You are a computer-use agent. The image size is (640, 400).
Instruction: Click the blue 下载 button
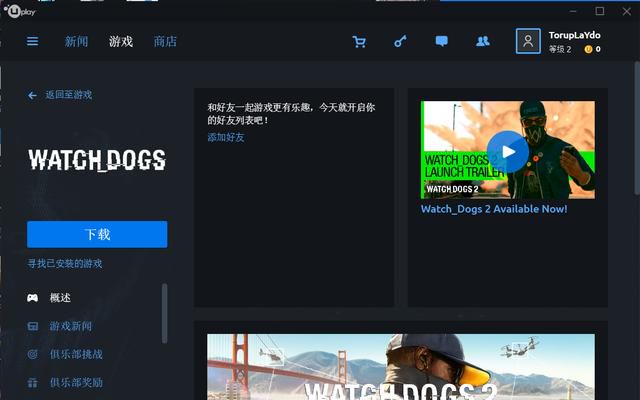point(97,234)
